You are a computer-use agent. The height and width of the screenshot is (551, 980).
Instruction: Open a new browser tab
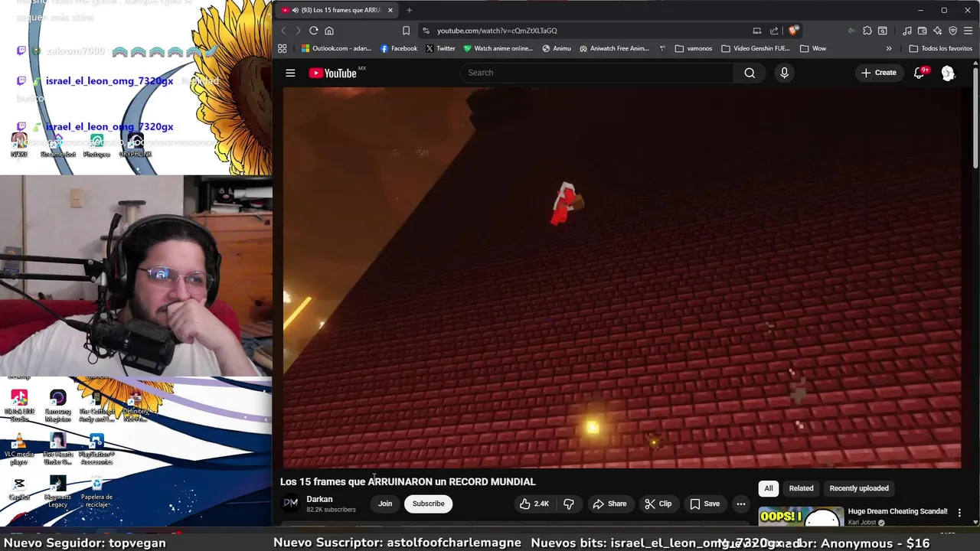click(x=409, y=10)
